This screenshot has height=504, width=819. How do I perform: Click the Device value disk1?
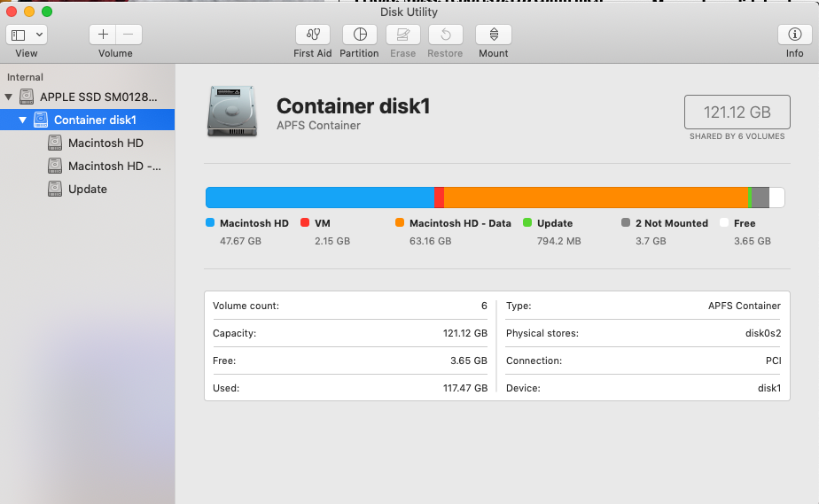pos(769,388)
